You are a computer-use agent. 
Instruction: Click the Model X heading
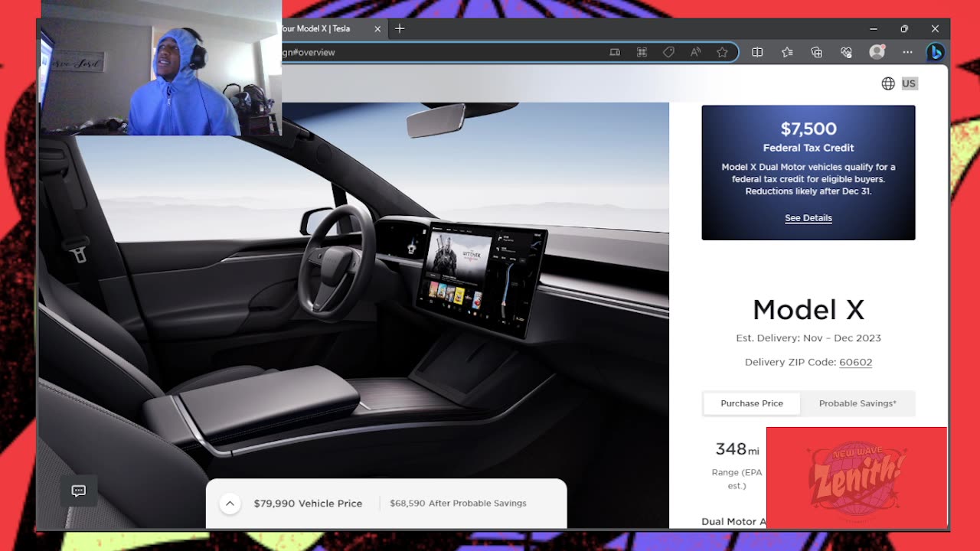[x=808, y=310]
